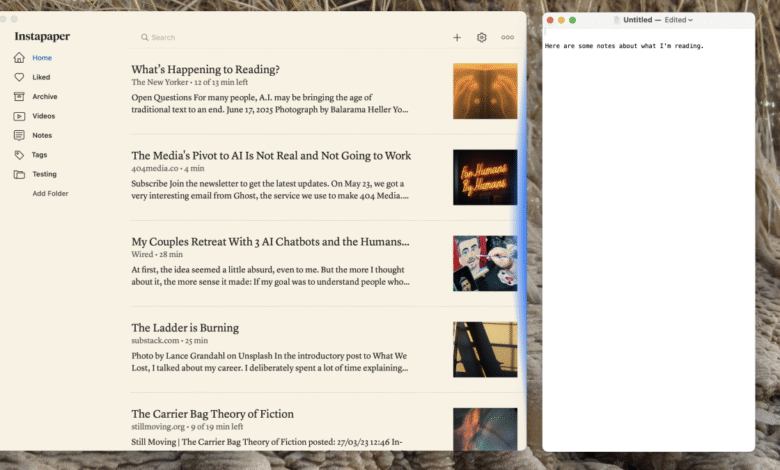The image size is (780, 470).
Task: Click the Home house icon in sidebar
Action: click(x=19, y=58)
